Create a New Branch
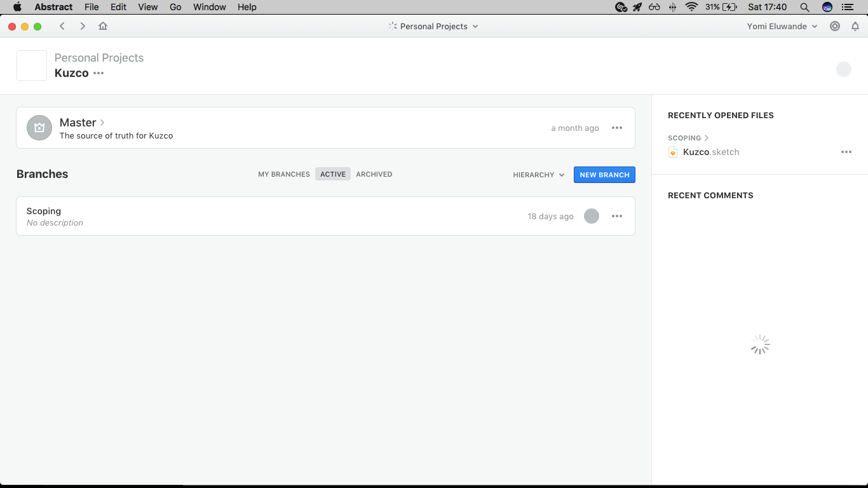This screenshot has width=868, height=488. 604,175
